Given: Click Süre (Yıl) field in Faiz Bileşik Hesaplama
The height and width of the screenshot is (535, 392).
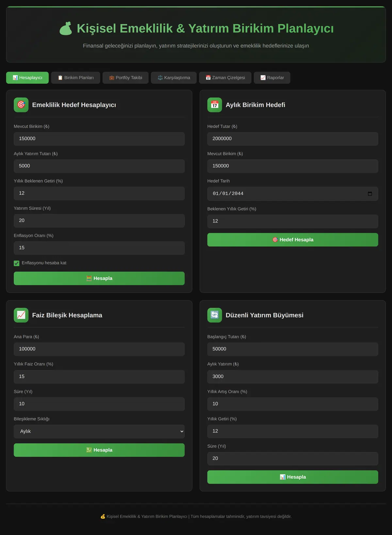Looking at the screenshot, I should pos(99,404).
